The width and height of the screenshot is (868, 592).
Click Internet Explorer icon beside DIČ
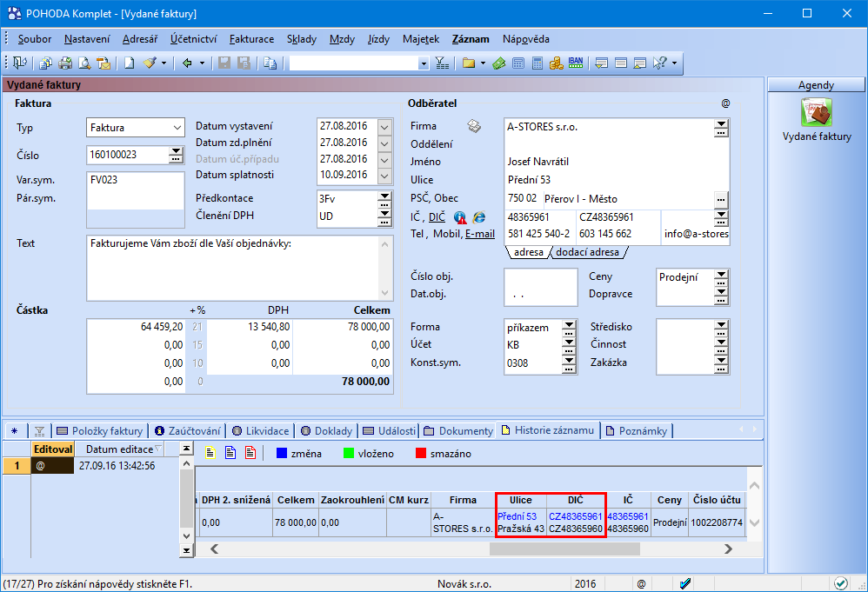click(479, 217)
